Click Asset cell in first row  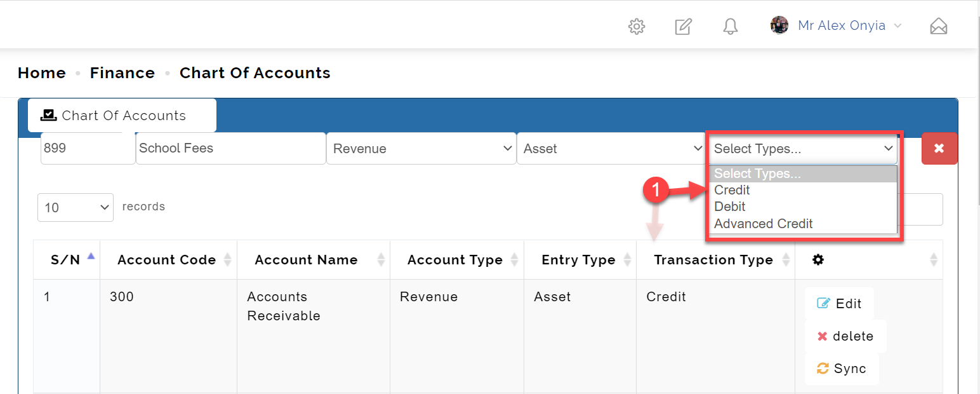(x=580, y=337)
